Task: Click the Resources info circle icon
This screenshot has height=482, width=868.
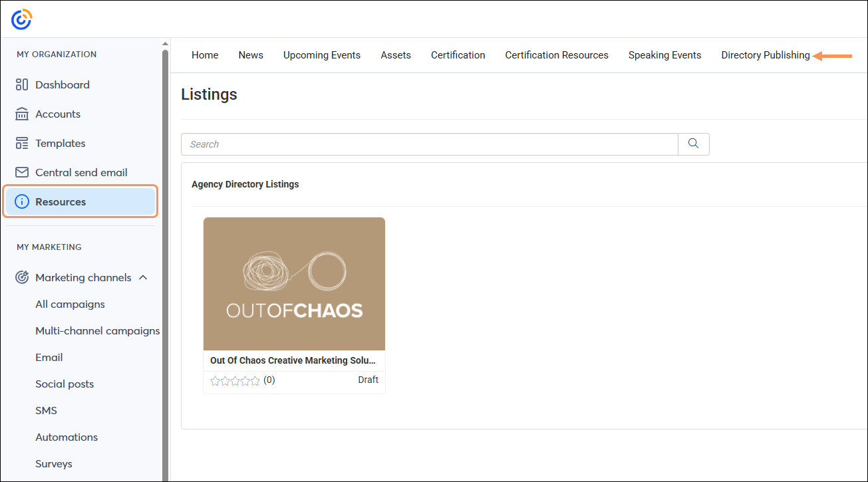Action: click(22, 201)
